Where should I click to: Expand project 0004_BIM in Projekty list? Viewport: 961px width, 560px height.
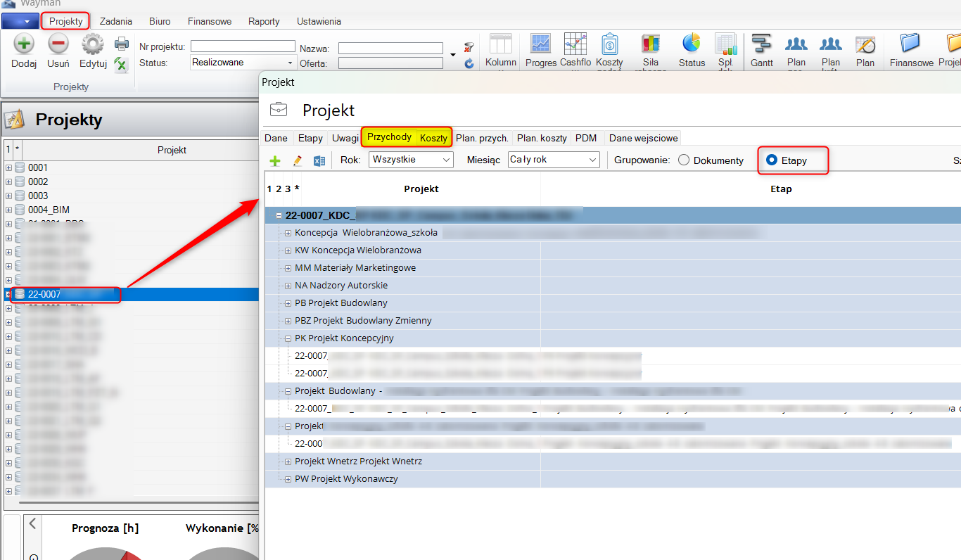[x=8, y=210]
